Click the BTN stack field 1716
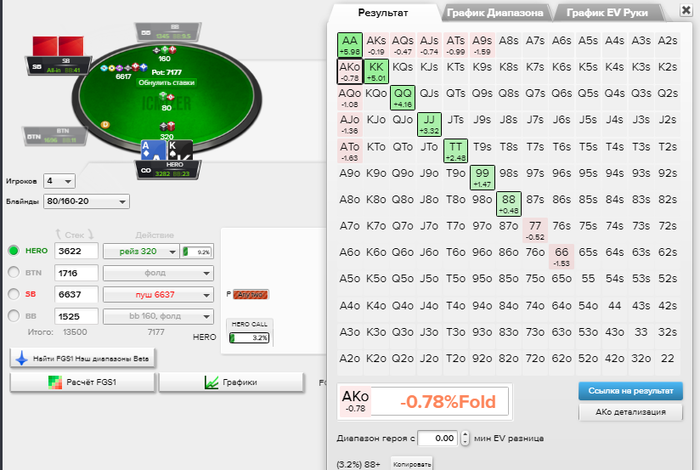Image resolution: width=700 pixels, height=470 pixels. [76, 273]
